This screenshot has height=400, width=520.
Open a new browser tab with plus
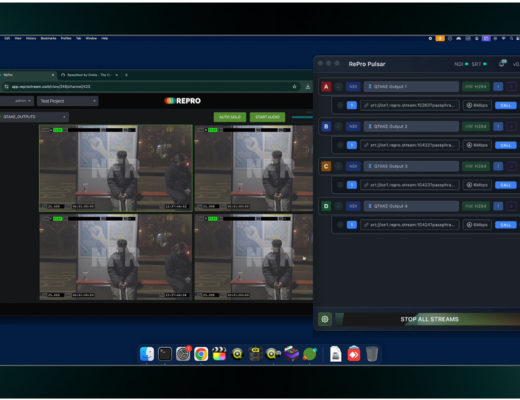pyautogui.click(x=126, y=75)
